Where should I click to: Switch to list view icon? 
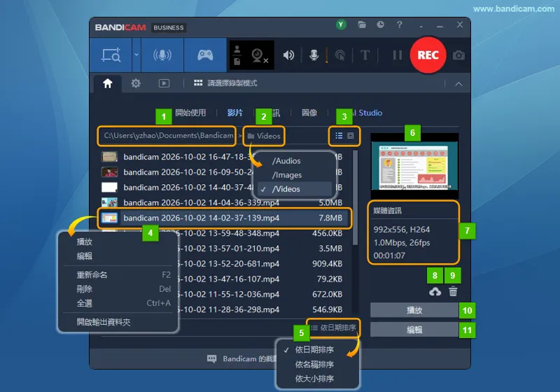(339, 136)
